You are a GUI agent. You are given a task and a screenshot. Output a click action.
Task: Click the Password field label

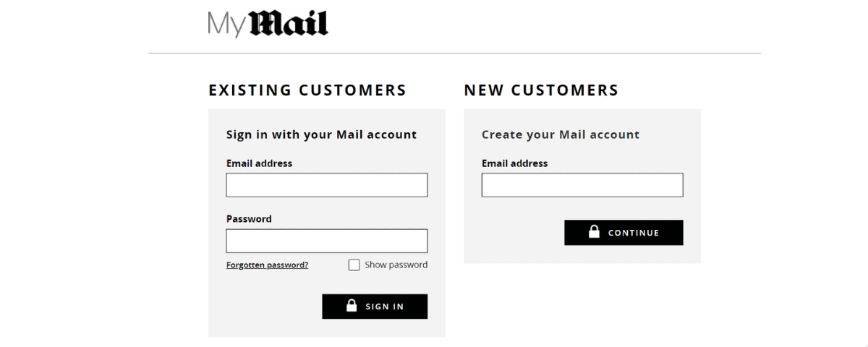pos(249,219)
